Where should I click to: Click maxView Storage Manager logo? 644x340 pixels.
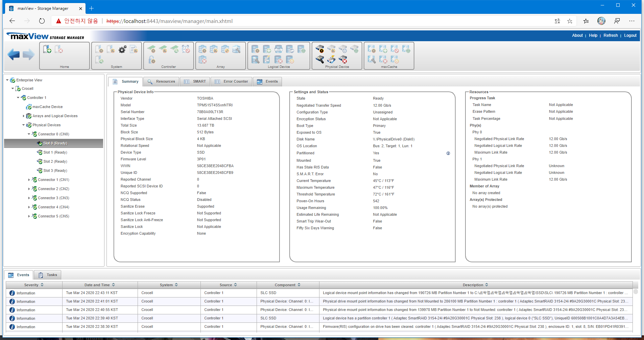pos(45,36)
